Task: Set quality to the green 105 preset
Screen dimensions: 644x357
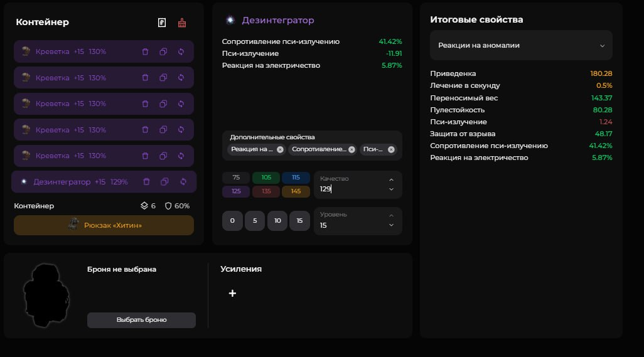Action: tap(266, 178)
